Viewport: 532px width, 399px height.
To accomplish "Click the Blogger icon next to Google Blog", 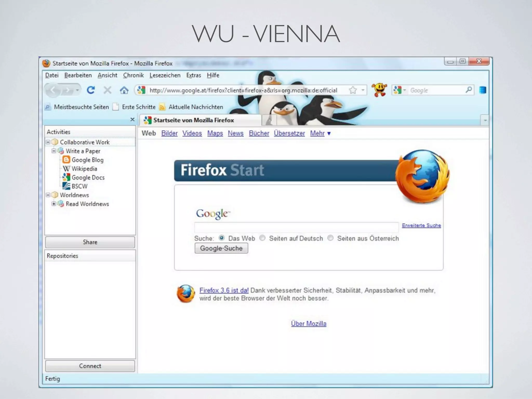I will (66, 159).
